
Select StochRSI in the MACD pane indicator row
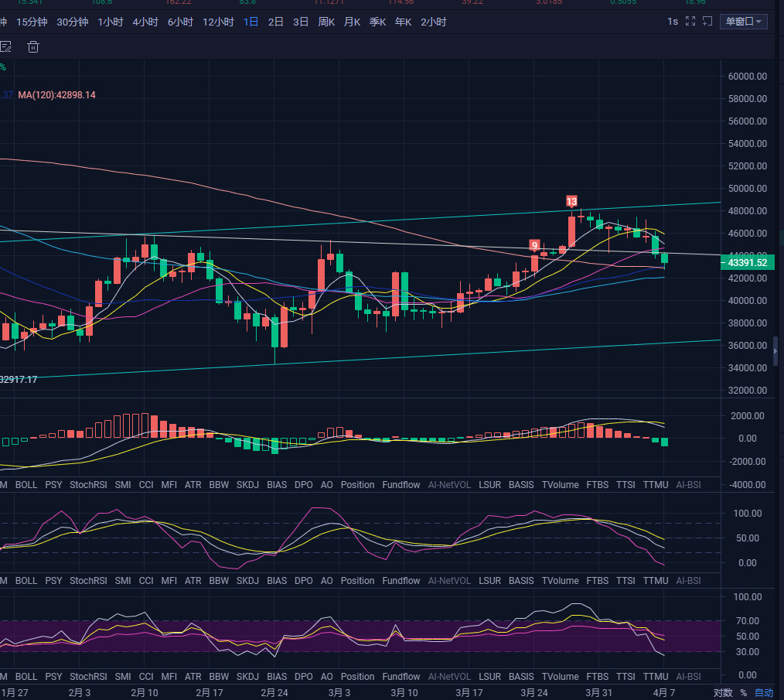(88, 485)
